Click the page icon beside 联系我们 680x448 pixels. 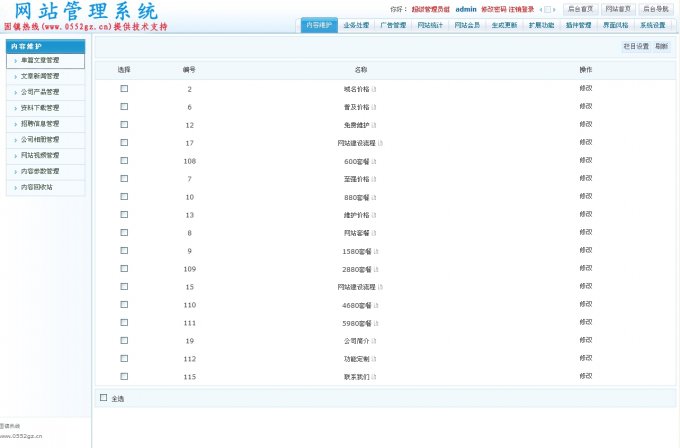(374, 377)
